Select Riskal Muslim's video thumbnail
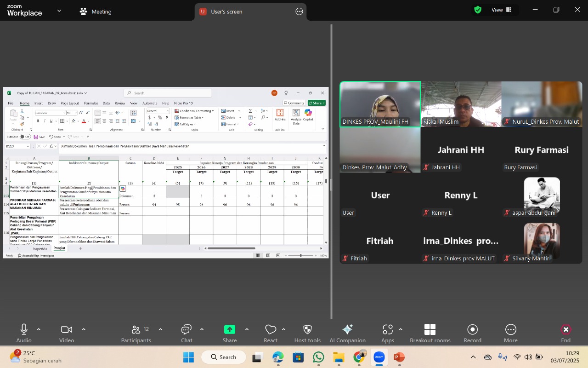Screen dimensions: 588x368 click(461, 104)
